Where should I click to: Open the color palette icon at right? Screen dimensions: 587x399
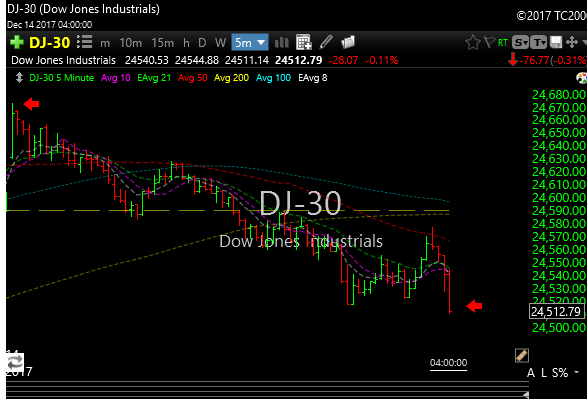click(581, 78)
